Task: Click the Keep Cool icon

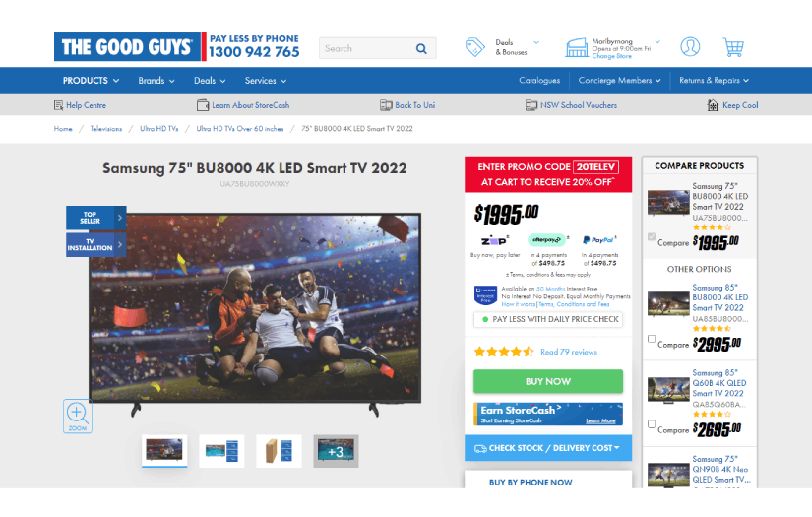Action: (x=713, y=105)
